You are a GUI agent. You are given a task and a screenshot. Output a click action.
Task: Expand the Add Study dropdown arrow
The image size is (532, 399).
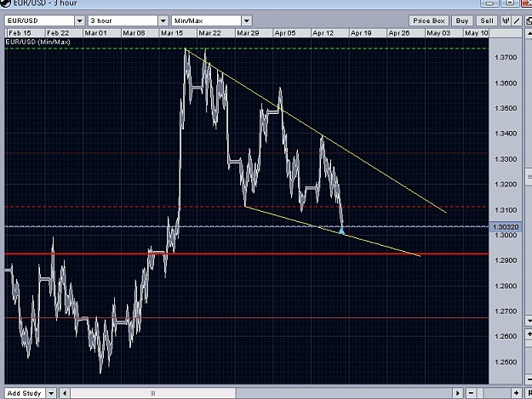[51, 393]
